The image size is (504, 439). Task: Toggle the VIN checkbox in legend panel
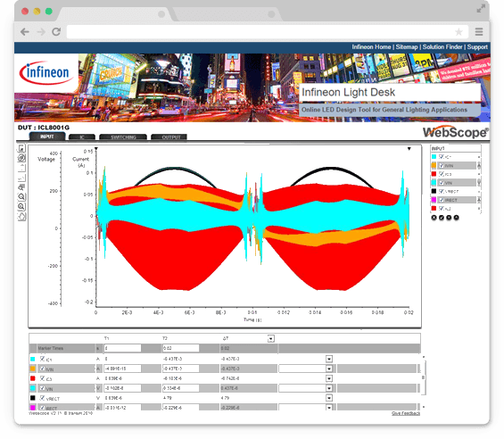tap(442, 183)
